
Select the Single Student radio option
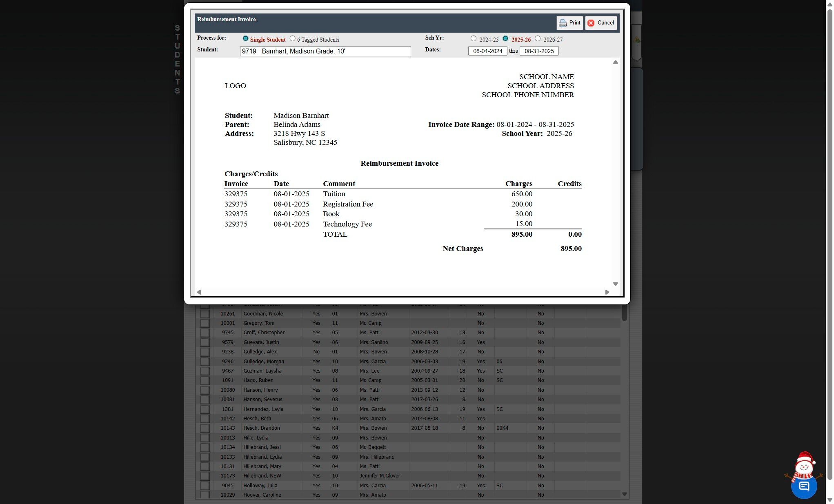pos(245,39)
